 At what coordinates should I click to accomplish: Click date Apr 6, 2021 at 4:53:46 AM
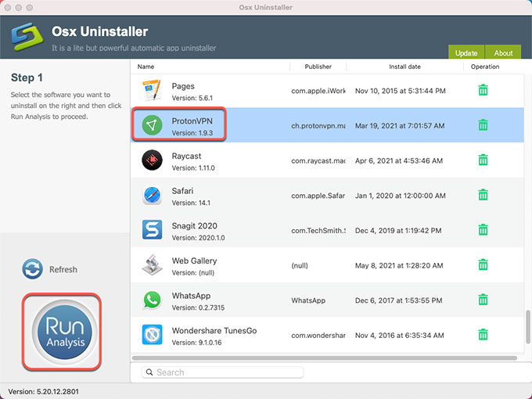pyautogui.click(x=399, y=161)
